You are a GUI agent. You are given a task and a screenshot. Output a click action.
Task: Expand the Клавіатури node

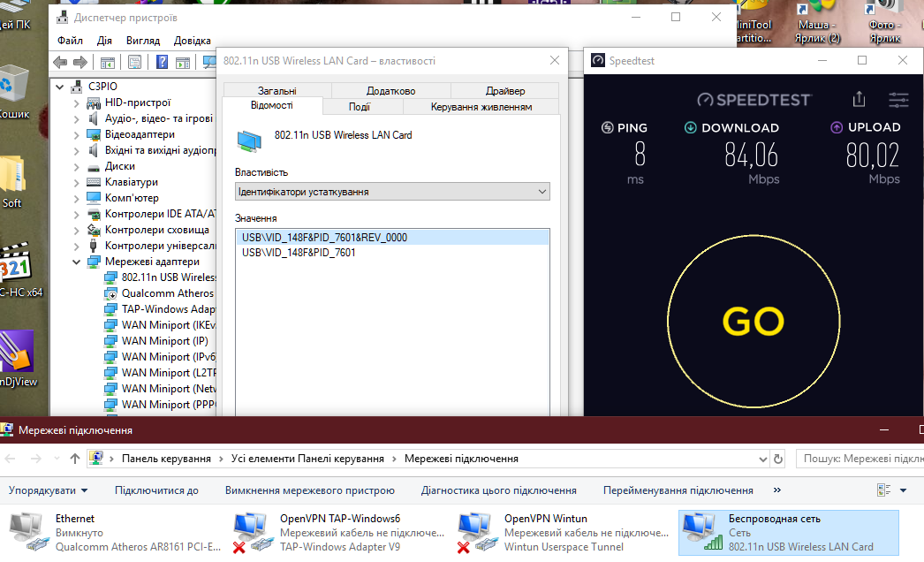click(x=77, y=182)
